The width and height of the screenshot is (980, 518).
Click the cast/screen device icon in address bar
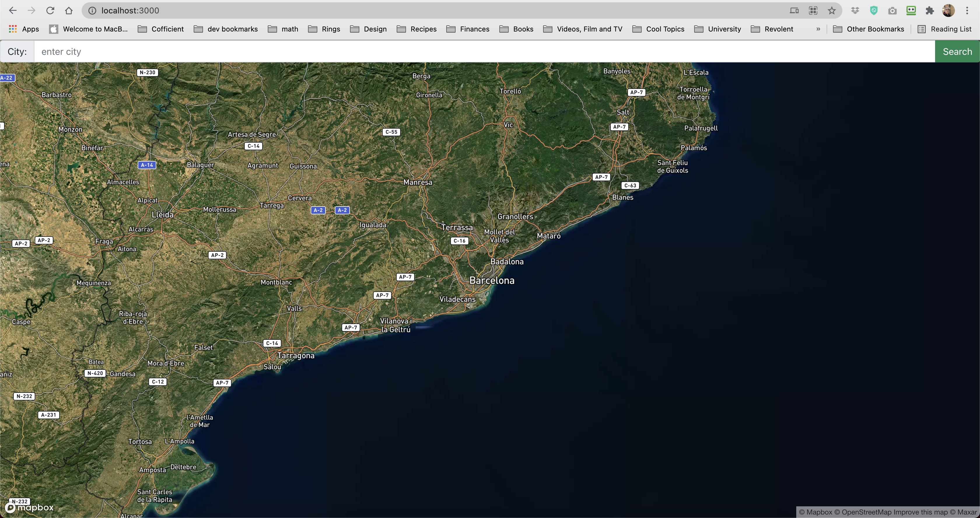[794, 11]
